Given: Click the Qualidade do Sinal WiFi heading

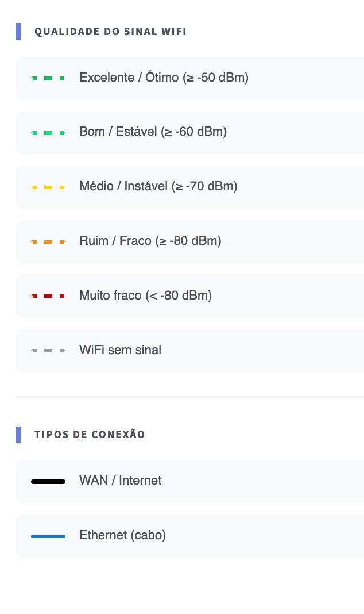Looking at the screenshot, I should point(110,32).
